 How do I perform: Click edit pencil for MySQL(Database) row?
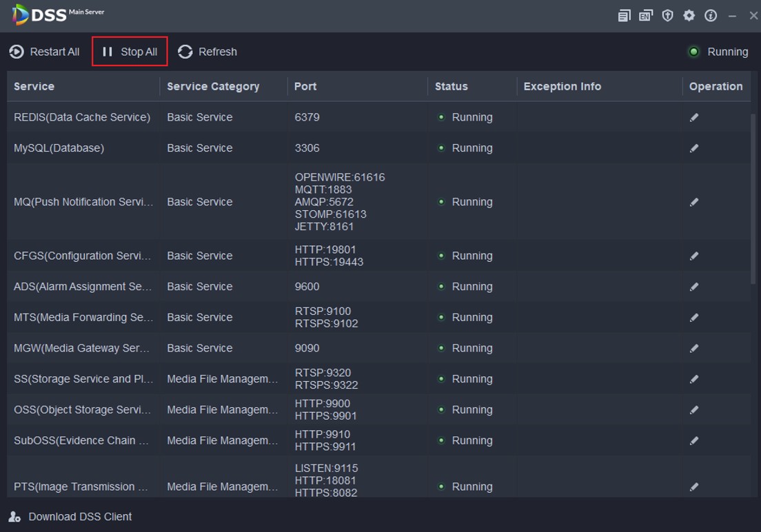pos(694,148)
